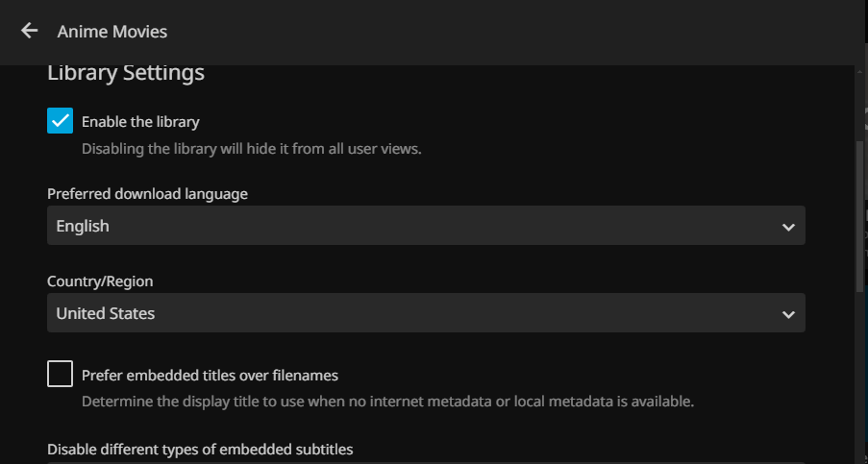868x464 pixels.
Task: Click the 'Country/Region' field label
Action: tap(100, 281)
